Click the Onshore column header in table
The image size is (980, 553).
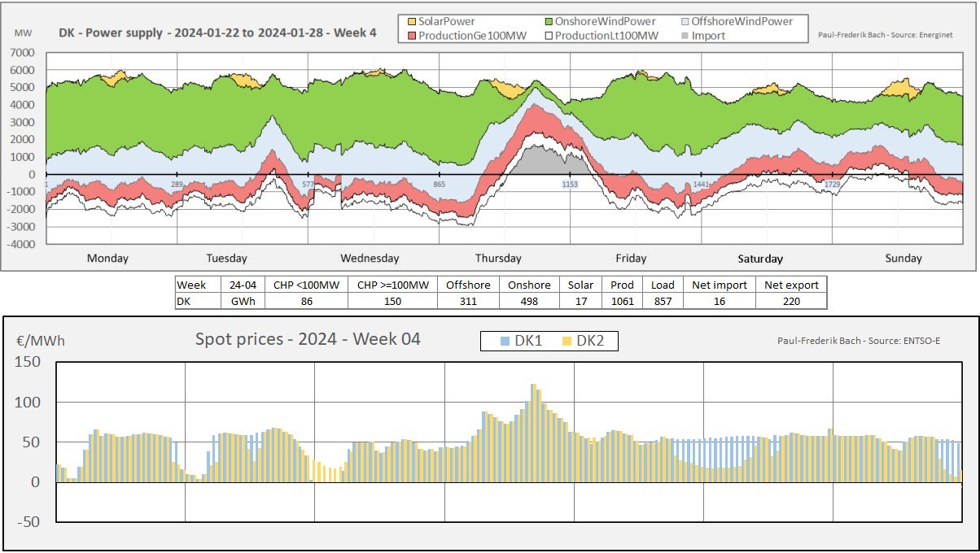click(x=529, y=285)
